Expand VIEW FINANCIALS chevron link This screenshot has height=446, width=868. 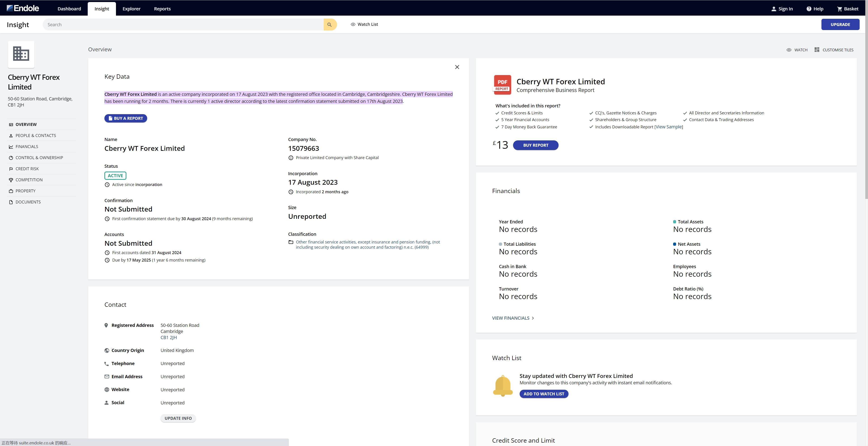click(513, 318)
